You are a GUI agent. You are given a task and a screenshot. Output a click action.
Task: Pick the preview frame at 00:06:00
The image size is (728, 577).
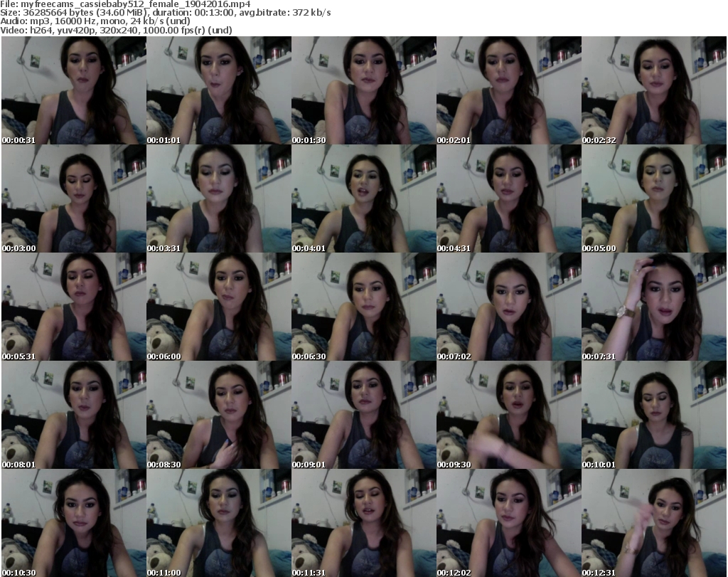(219, 307)
